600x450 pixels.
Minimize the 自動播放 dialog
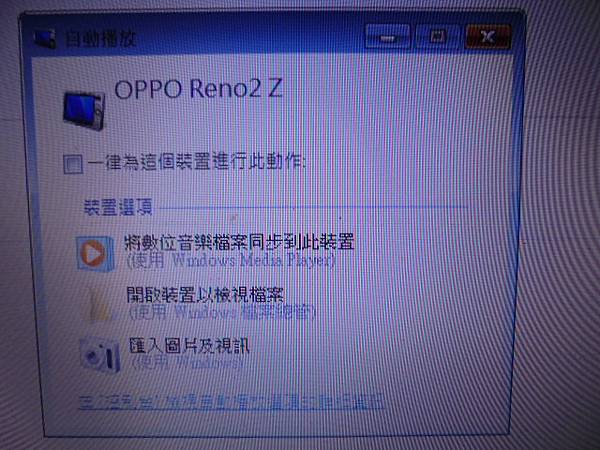pos(387,37)
